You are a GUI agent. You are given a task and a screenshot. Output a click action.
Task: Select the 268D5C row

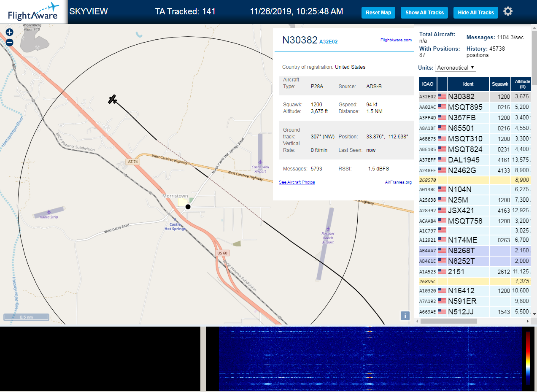(475, 281)
